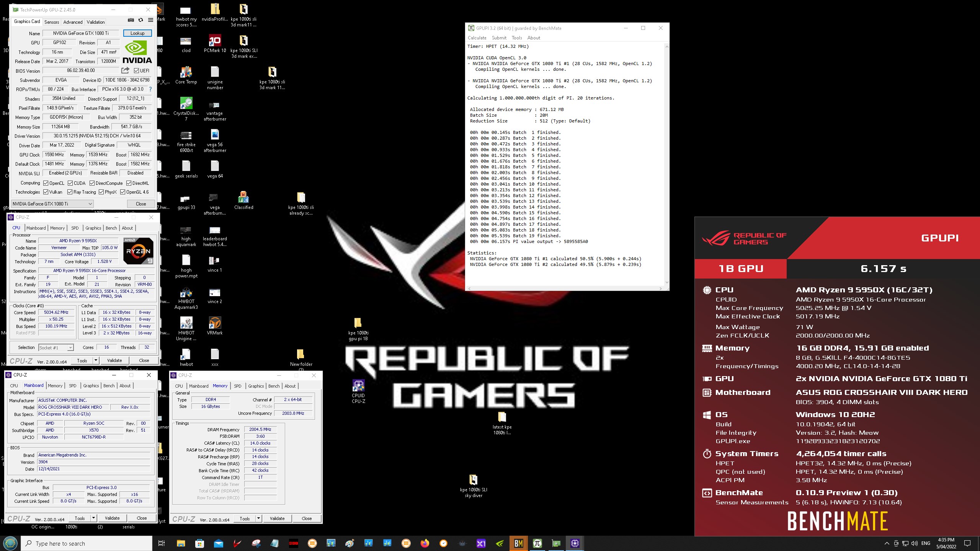Image resolution: width=980 pixels, height=551 pixels.
Task: Toggle the OpenCL computing checkbox
Action: [x=46, y=183]
